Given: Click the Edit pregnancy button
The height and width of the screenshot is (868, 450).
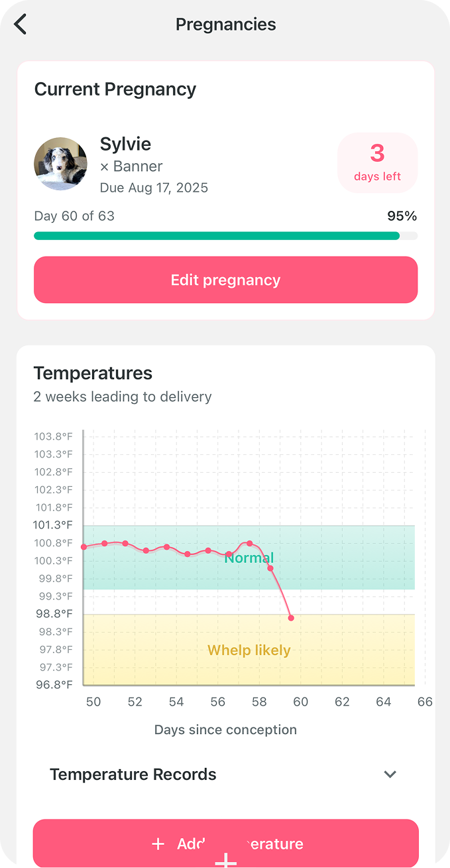Looking at the screenshot, I should 225,280.
